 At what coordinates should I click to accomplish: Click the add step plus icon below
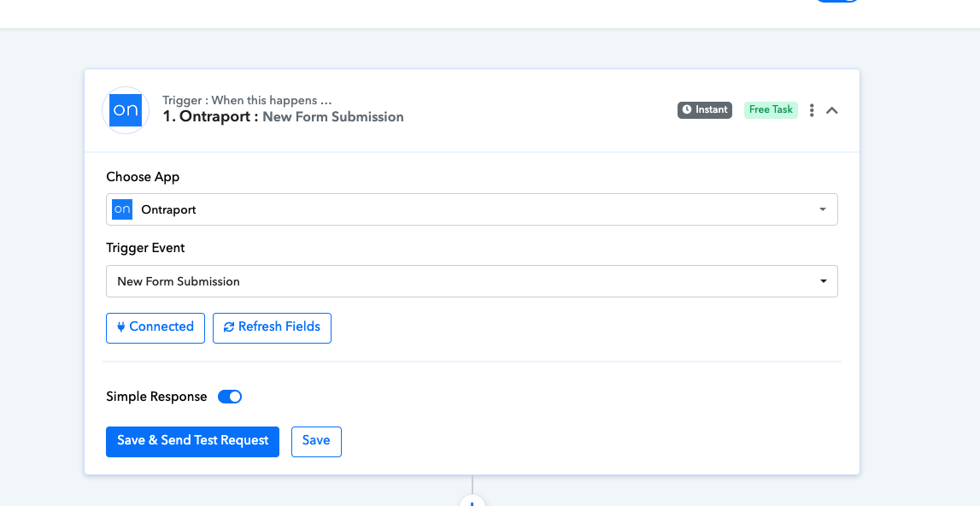point(472,502)
